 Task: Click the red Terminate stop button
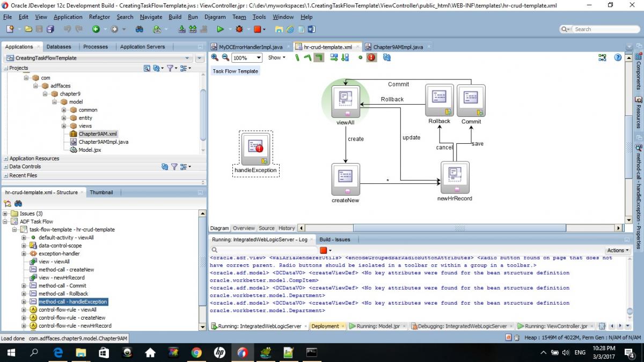[x=258, y=29]
